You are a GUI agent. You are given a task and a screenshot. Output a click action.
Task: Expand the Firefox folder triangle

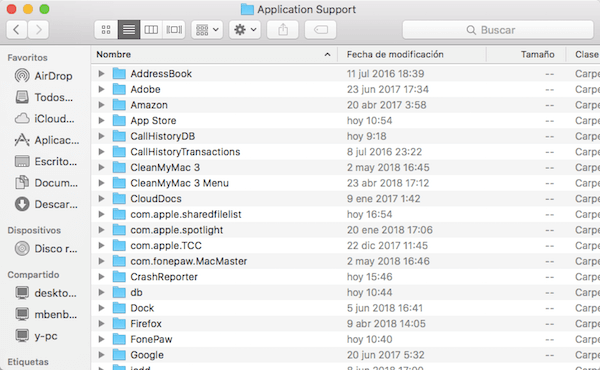(x=101, y=324)
